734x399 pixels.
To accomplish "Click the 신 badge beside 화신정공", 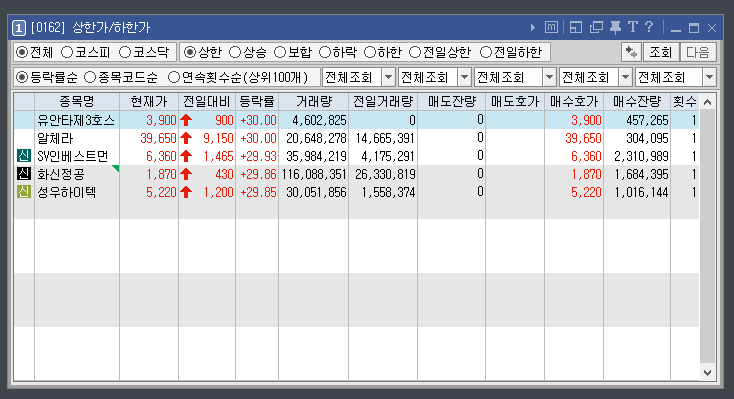I will click(x=24, y=174).
